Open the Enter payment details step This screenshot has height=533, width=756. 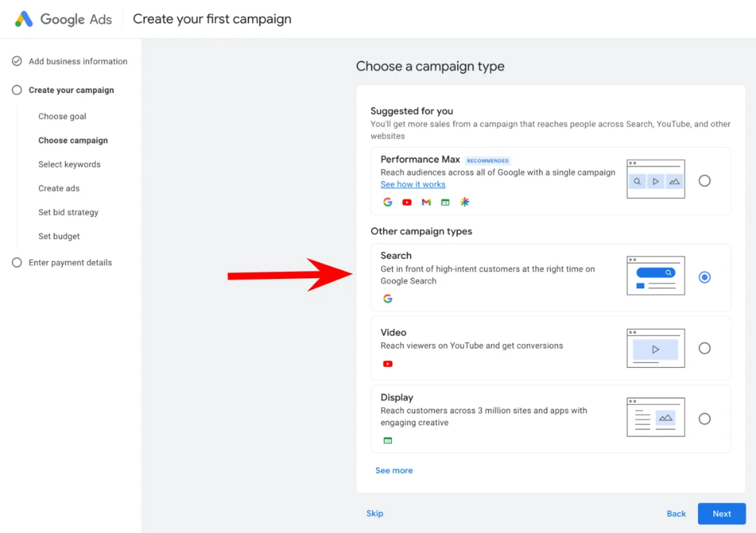click(x=71, y=262)
